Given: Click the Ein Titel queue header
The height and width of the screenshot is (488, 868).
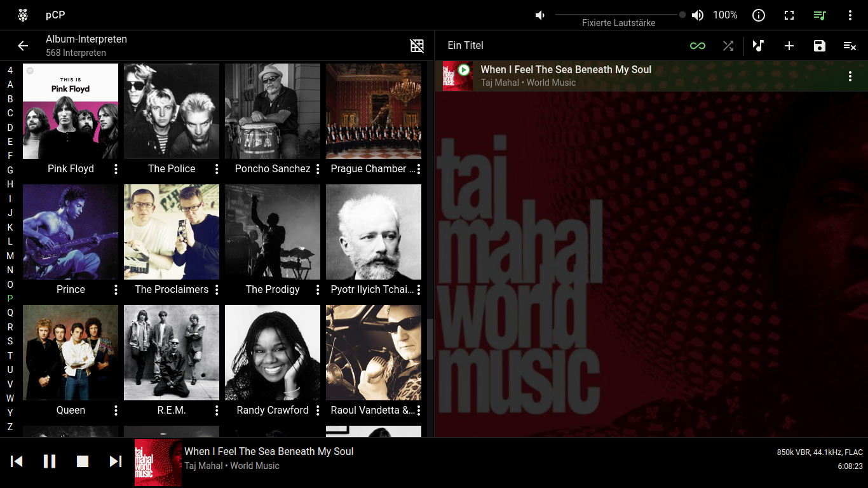Looking at the screenshot, I should pyautogui.click(x=466, y=46).
